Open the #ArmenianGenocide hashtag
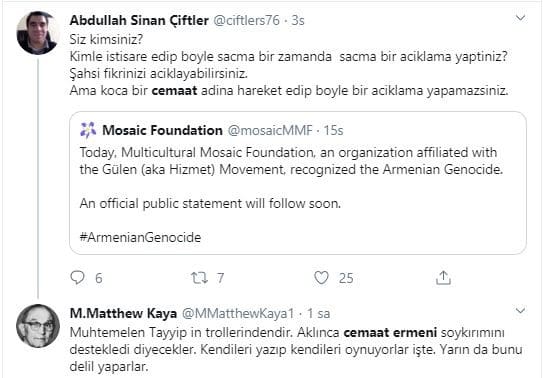The image size is (543, 378). (x=140, y=237)
